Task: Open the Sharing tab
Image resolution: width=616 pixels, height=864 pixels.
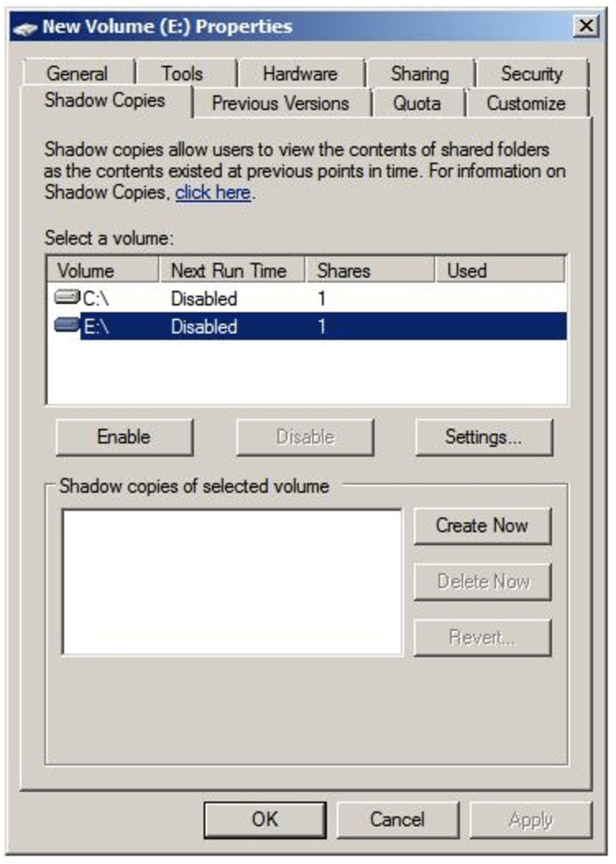Action: pos(420,73)
